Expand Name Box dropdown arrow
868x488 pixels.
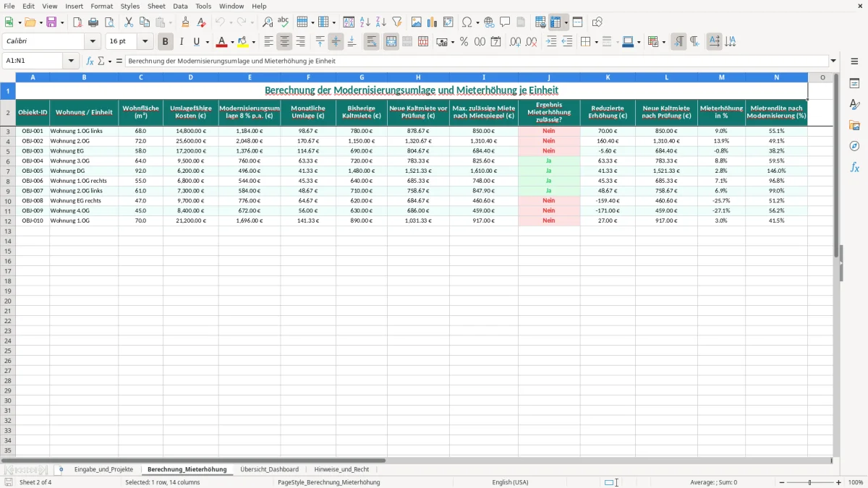pos(71,61)
